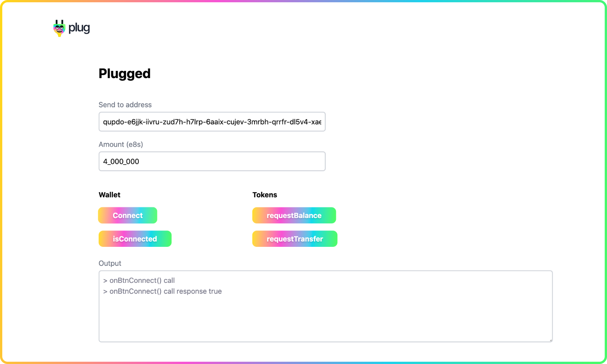The image size is (607, 364).
Task: Click the Output label
Action: coord(110,263)
